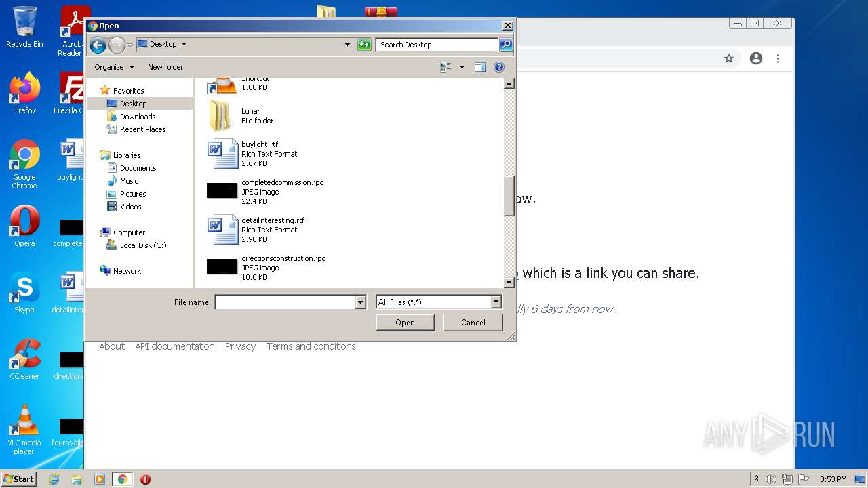Open Recycle Bin desktop icon

[x=24, y=27]
